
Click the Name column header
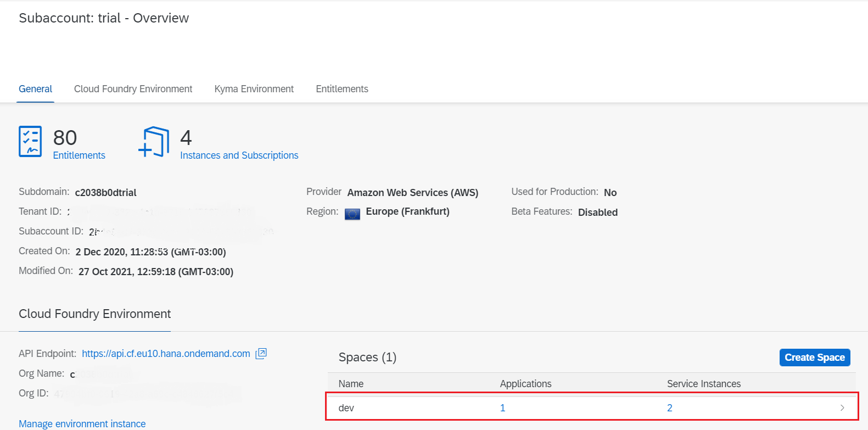tap(351, 384)
